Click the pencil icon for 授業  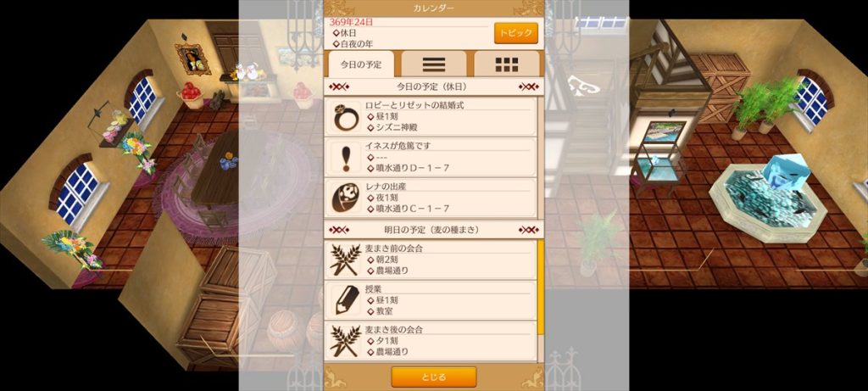(346, 300)
